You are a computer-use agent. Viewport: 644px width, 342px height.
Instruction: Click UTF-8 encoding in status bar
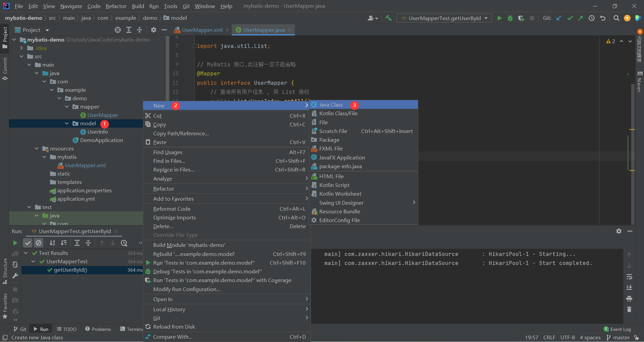[x=568, y=338]
